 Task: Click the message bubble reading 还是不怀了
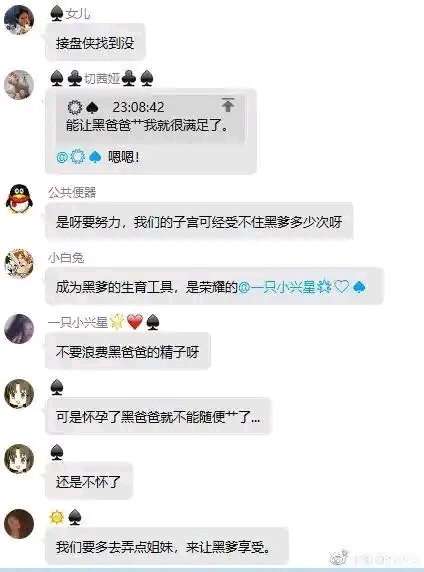[89, 482]
